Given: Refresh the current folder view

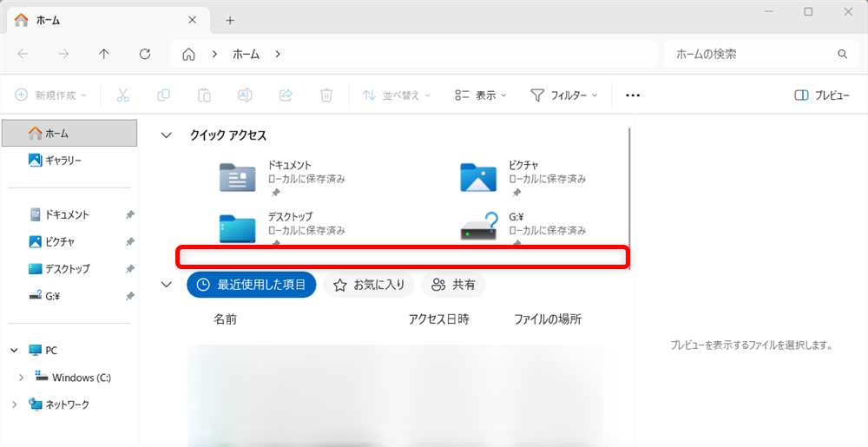Looking at the screenshot, I should click(145, 54).
